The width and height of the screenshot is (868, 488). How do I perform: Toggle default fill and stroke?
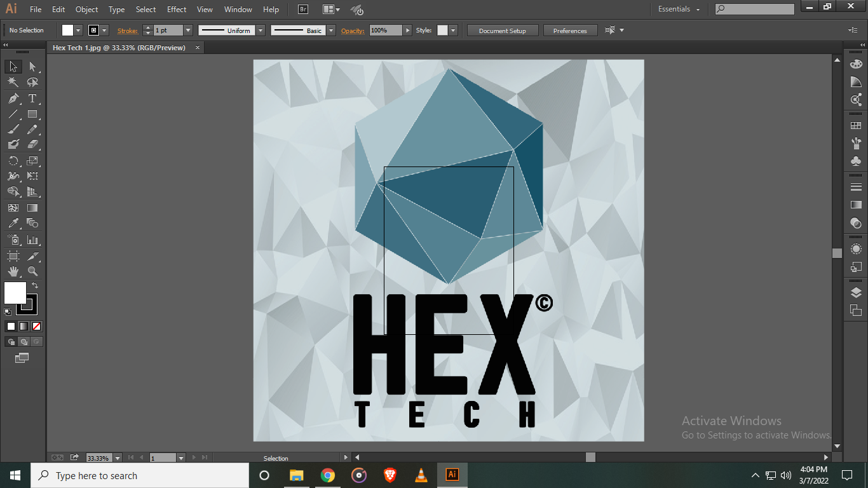[6, 311]
